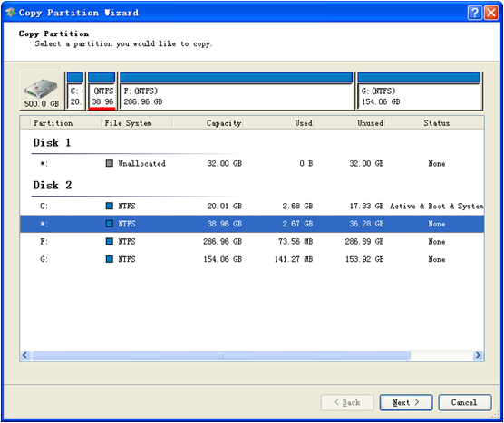
Task: Select the C: partition block in disk map
Action: [x=75, y=91]
